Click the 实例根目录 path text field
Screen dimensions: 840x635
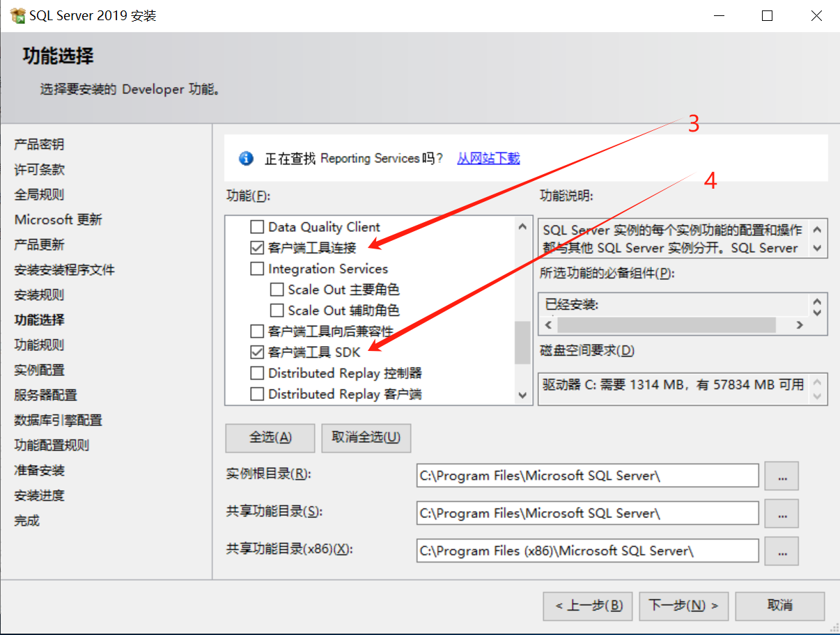point(586,476)
